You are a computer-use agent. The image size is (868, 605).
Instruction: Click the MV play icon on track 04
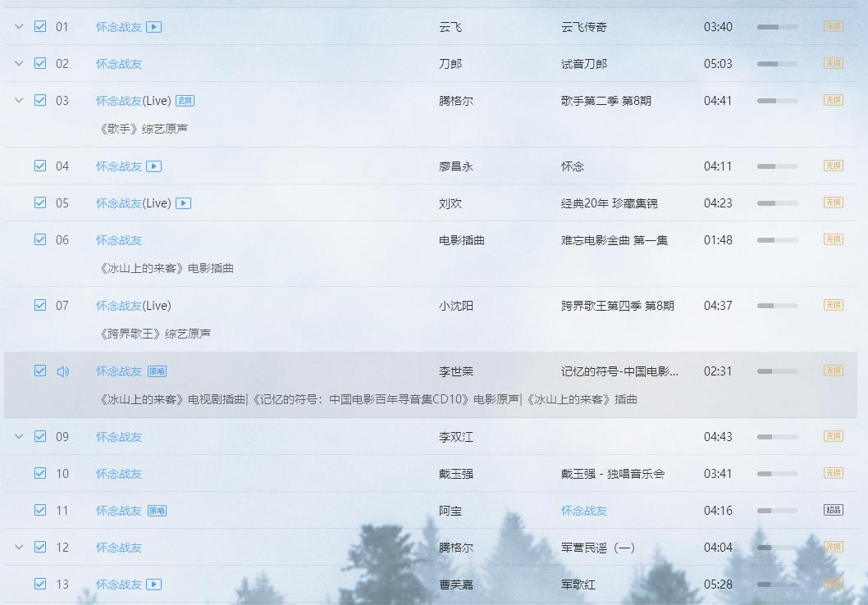(x=153, y=166)
